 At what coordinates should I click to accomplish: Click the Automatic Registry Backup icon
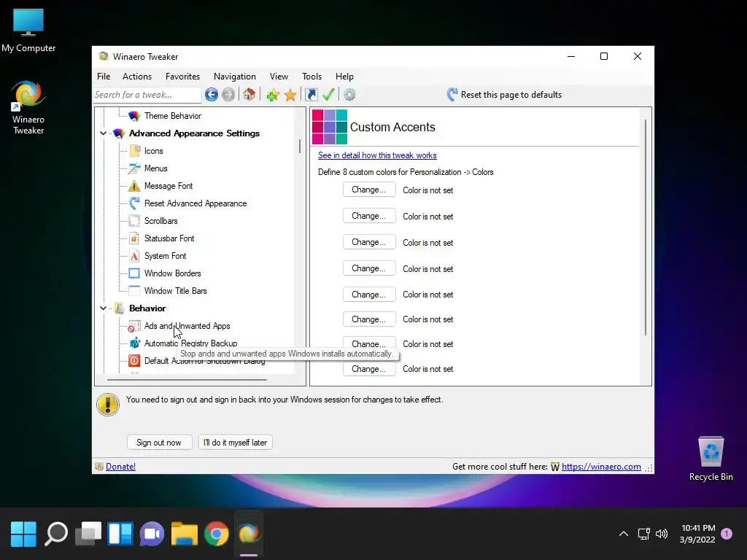tap(135, 343)
